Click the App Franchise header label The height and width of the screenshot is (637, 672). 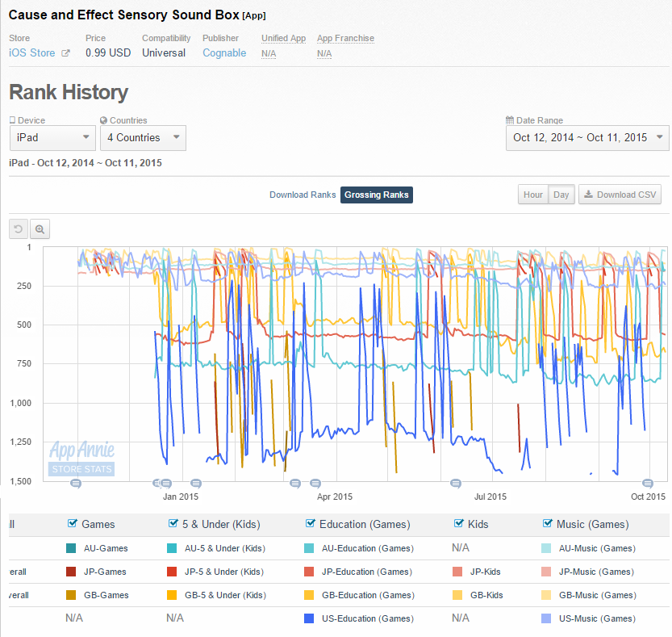click(x=345, y=38)
